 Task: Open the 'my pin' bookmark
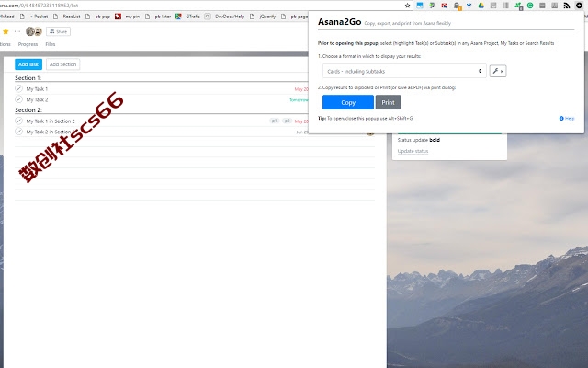coord(127,17)
